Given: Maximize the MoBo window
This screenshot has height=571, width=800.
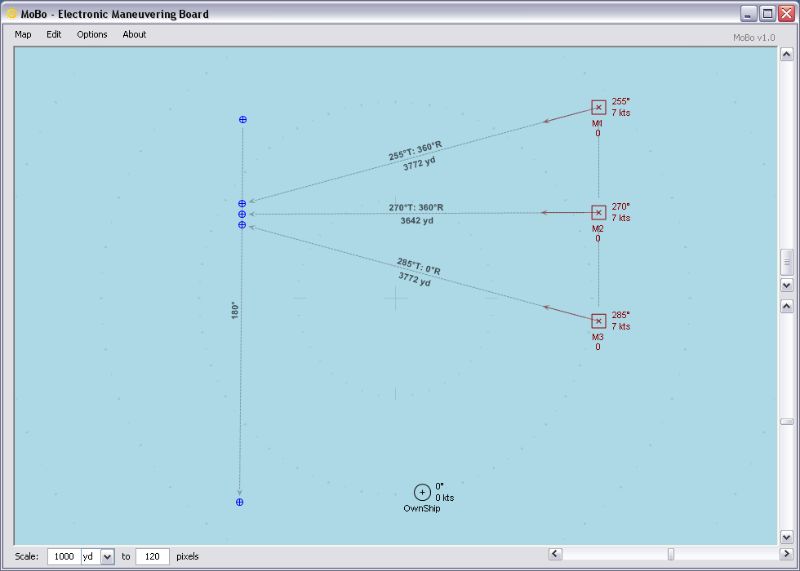Looking at the screenshot, I should 767,14.
